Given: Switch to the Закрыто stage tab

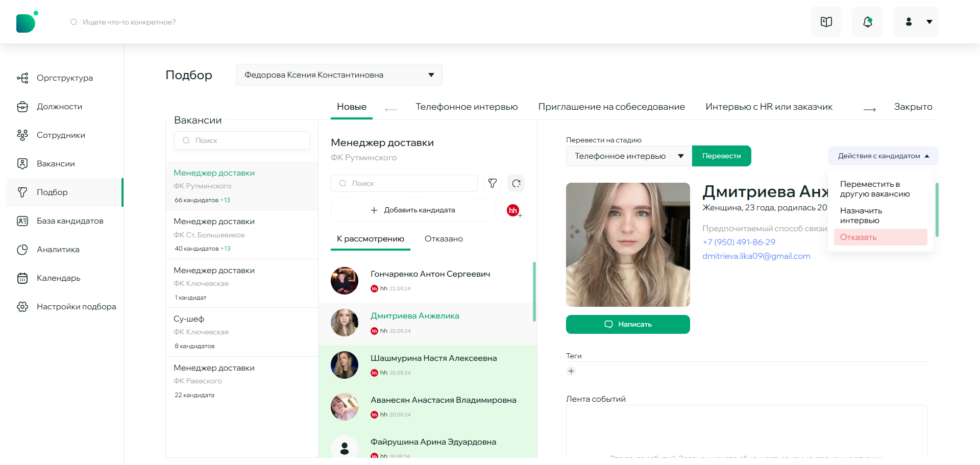Looking at the screenshot, I should (x=913, y=107).
